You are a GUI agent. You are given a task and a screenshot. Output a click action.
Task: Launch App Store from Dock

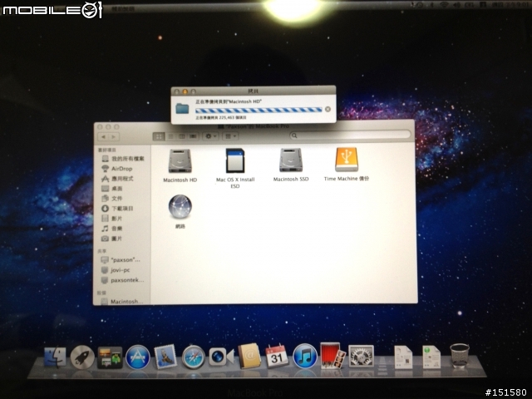click(x=138, y=357)
